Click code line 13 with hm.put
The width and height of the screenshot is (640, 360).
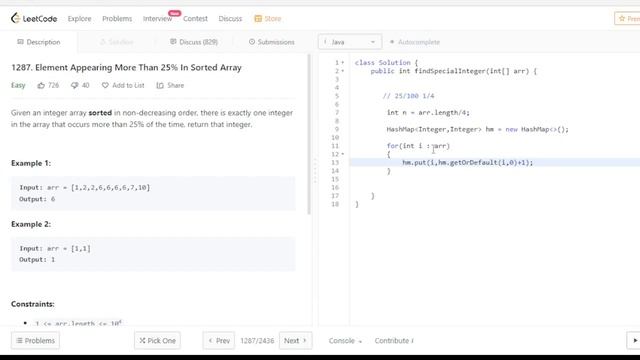(467, 162)
